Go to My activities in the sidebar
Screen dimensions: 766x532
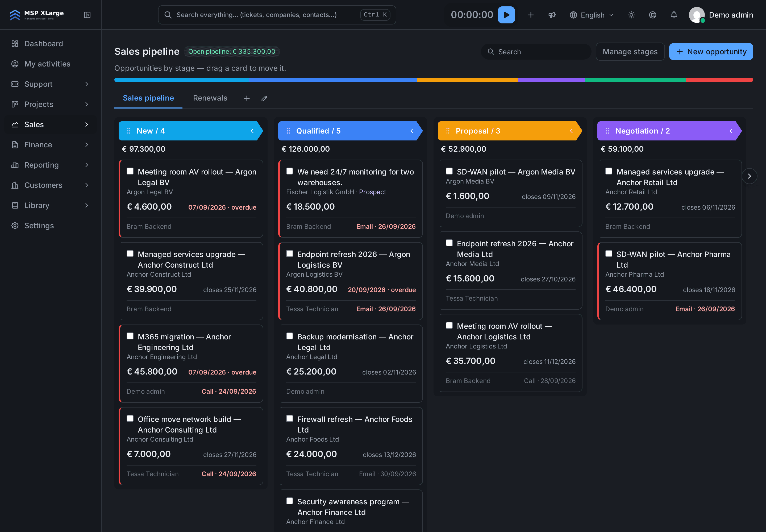[x=50, y=64]
